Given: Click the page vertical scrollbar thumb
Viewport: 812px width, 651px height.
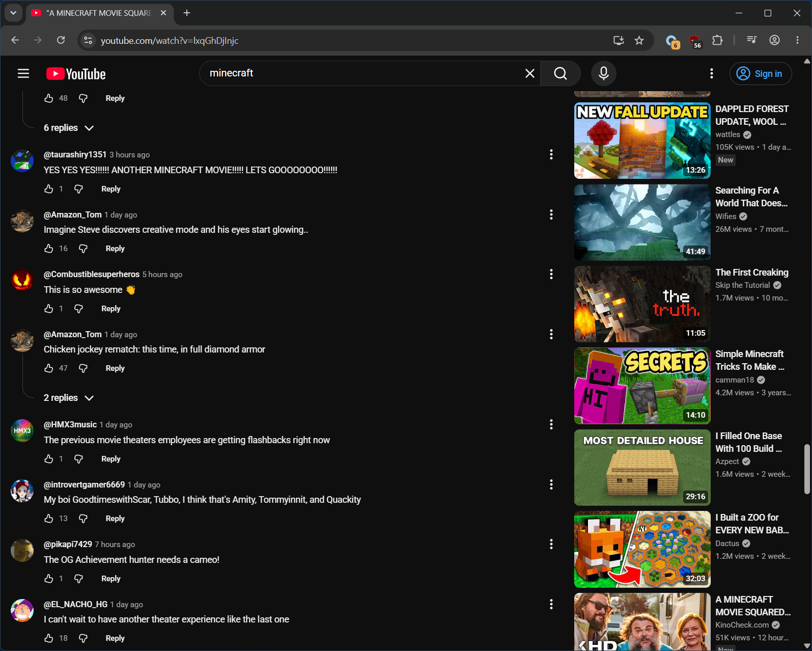Looking at the screenshot, I should (x=807, y=469).
